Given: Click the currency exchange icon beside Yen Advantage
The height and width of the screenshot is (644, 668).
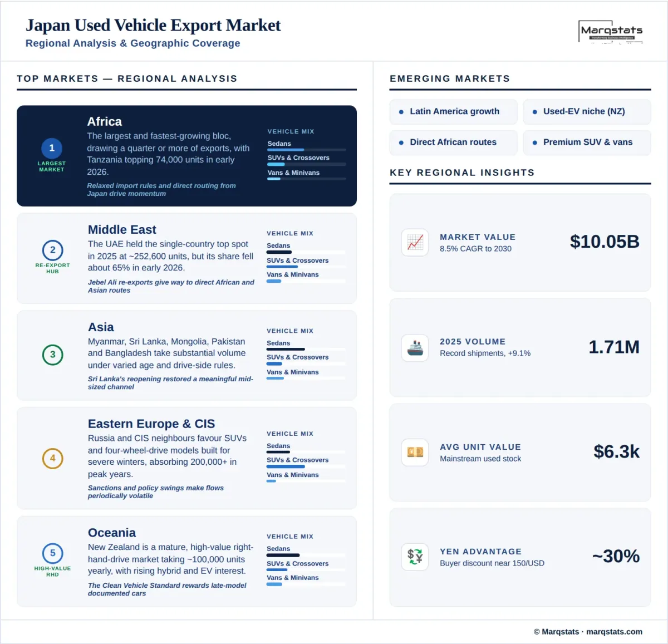Looking at the screenshot, I should click(415, 557).
